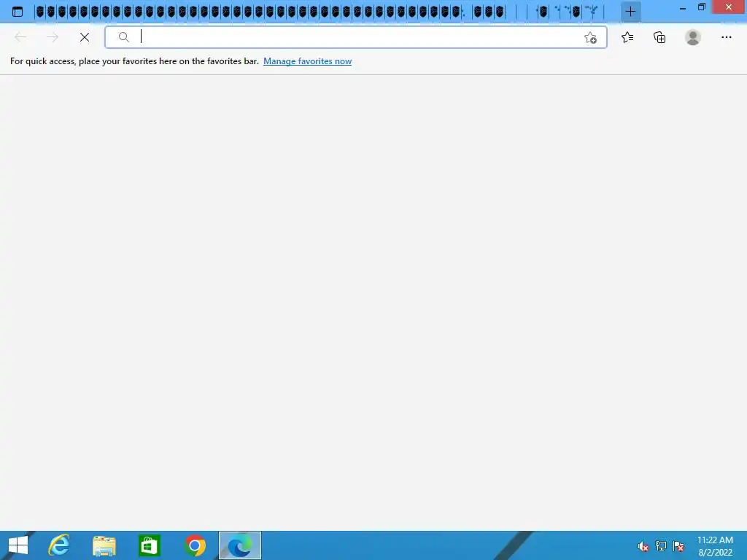The image size is (747, 560).
Task: Open the network tray icon
Action: 661,546
